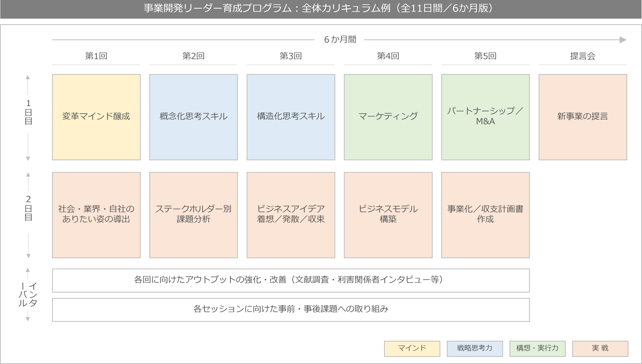This screenshot has width=642, height=364.
Task: Click the 各回に向けたアウトプットの強化・改善 bar
Action: 291,280
